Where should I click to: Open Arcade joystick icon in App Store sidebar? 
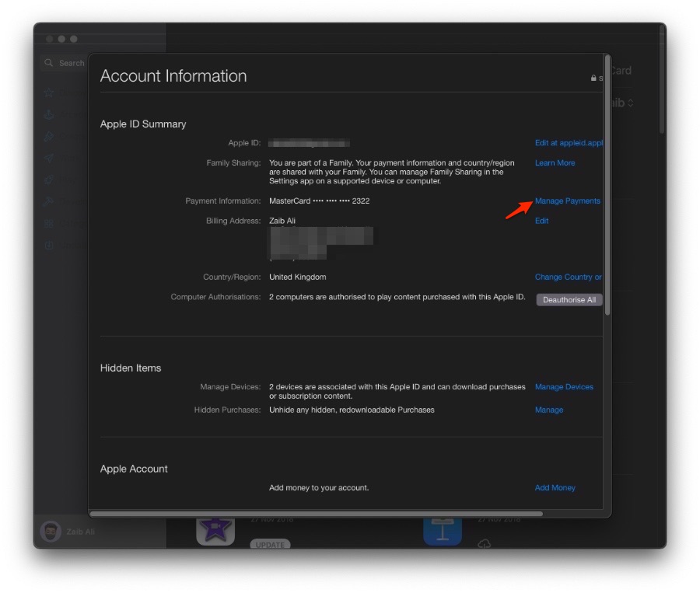coord(49,115)
